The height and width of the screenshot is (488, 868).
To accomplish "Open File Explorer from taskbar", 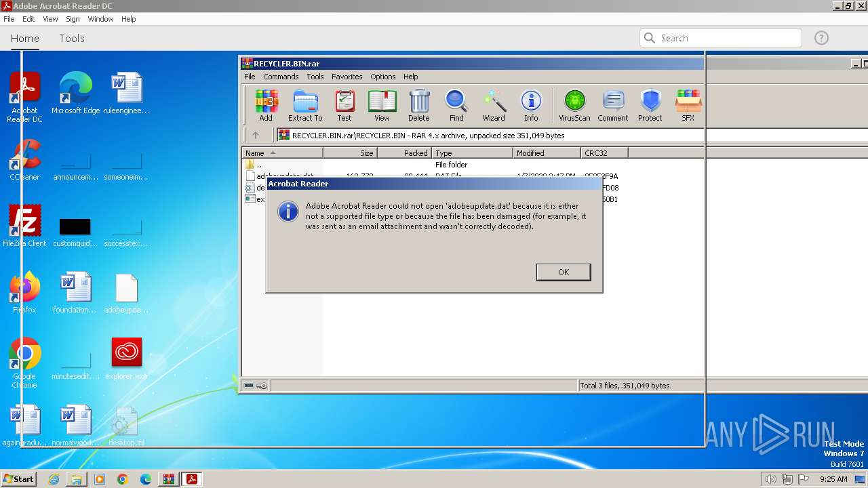I will pyautogui.click(x=77, y=479).
